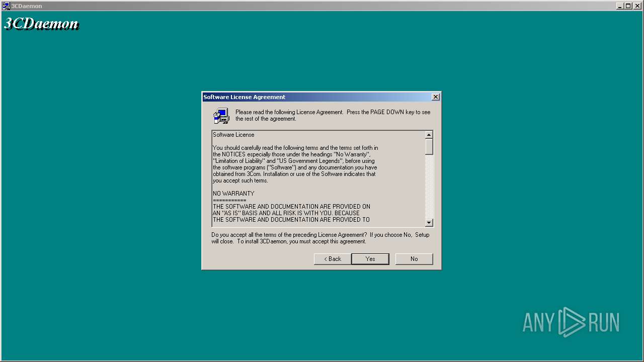Accept the license by clicking Yes
Image resolution: width=644 pixels, height=362 pixels.
[370, 259]
